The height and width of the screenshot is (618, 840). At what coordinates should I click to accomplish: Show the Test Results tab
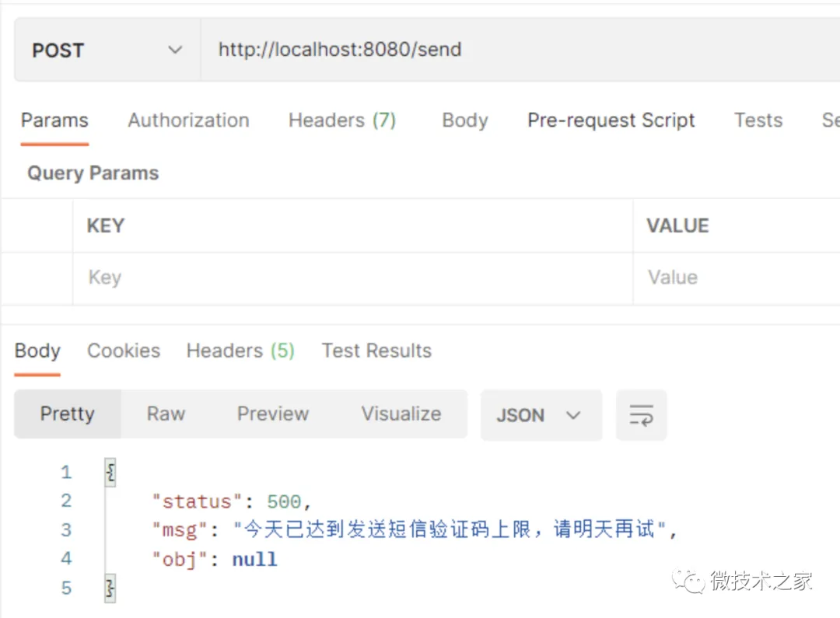[376, 351]
